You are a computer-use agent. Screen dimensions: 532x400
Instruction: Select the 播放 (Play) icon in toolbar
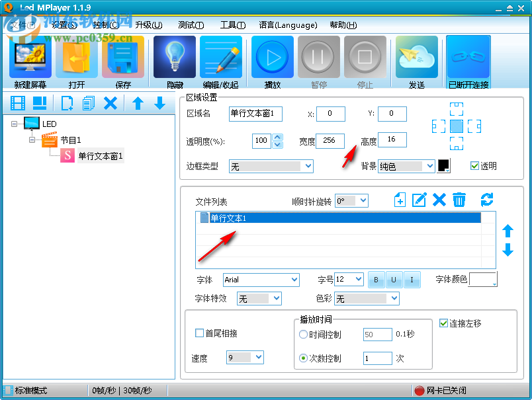click(272, 57)
